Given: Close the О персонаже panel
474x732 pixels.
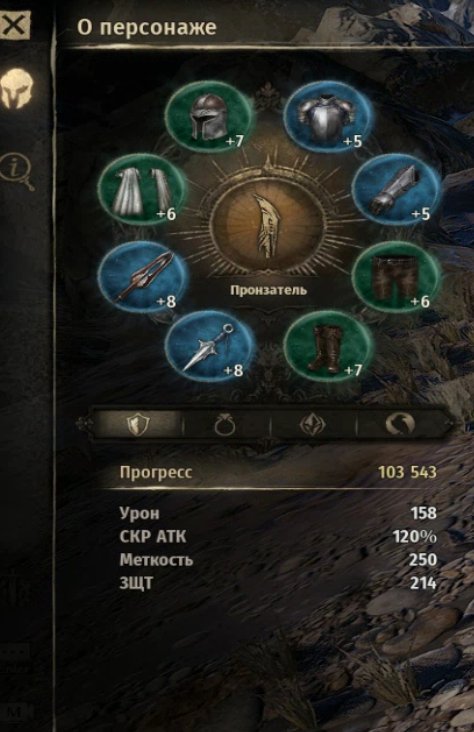Looking at the screenshot, I should point(14,25).
